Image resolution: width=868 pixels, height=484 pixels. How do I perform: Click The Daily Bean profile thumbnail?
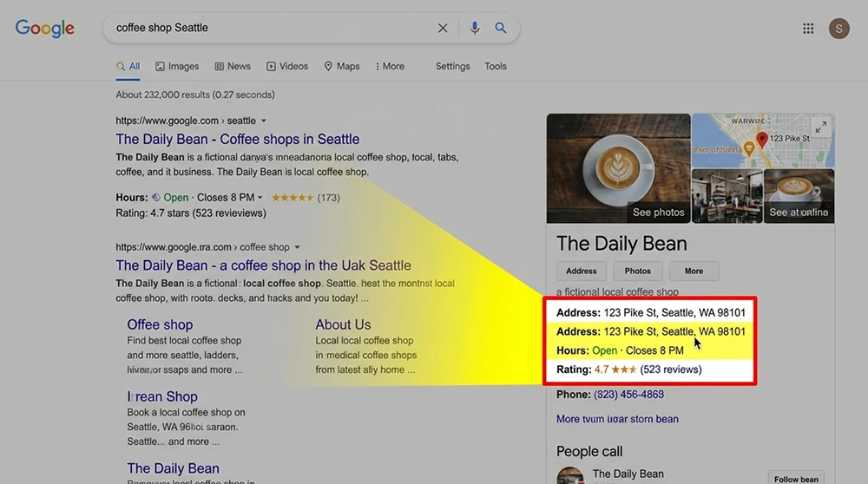tap(570, 475)
